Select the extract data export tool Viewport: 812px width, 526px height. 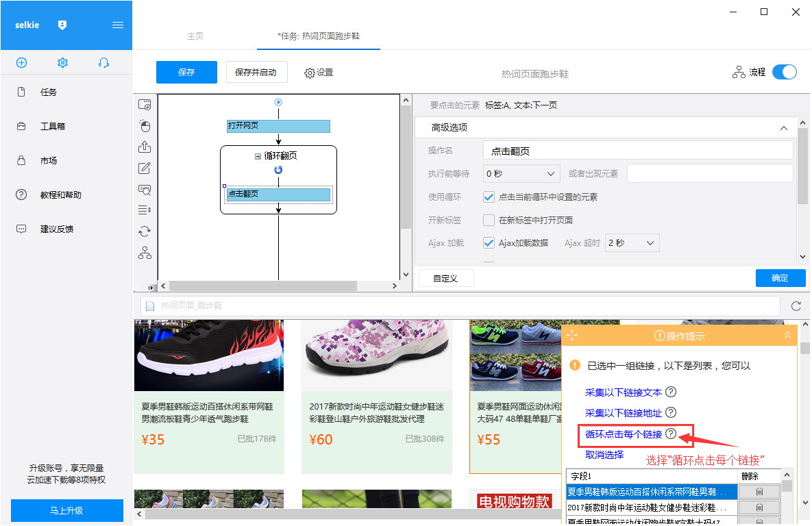[145, 147]
